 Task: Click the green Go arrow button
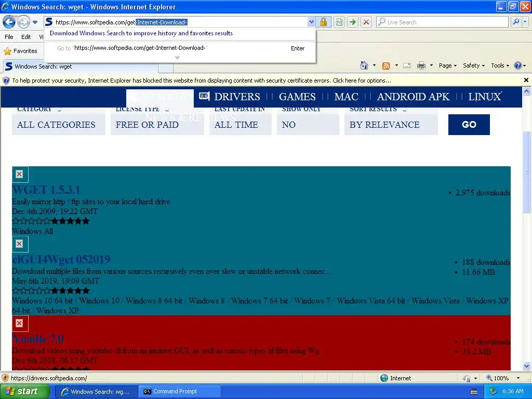pyautogui.click(x=353, y=22)
